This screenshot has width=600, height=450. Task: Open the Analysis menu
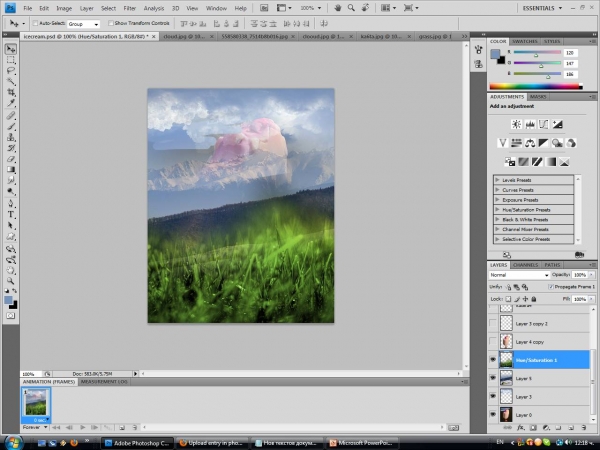(x=154, y=8)
